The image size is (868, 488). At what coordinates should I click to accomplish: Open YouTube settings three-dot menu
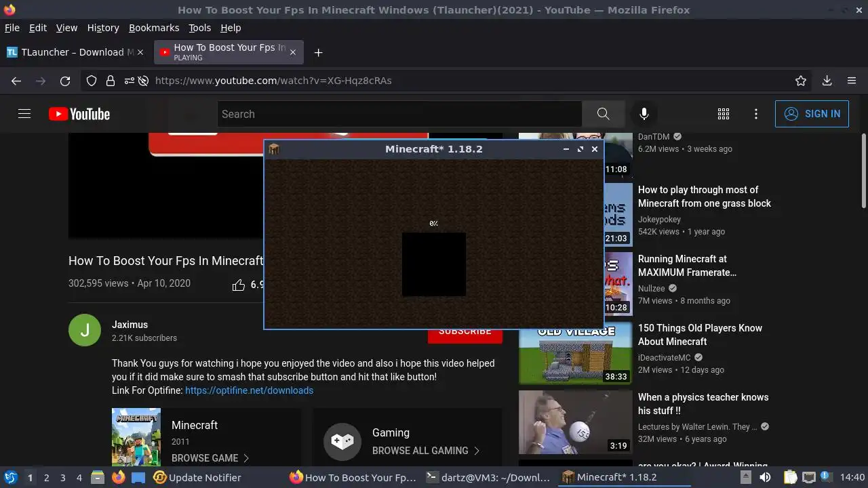(756, 114)
